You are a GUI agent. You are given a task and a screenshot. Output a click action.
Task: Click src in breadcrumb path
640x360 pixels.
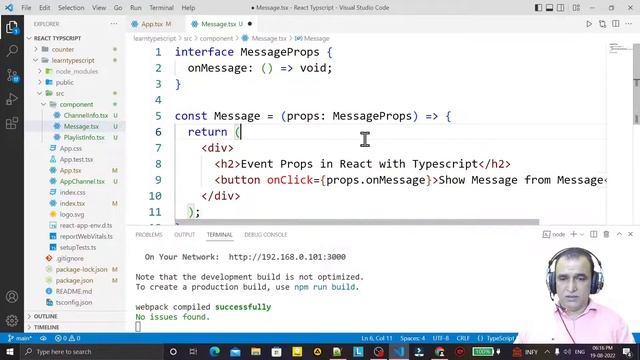coord(187,38)
